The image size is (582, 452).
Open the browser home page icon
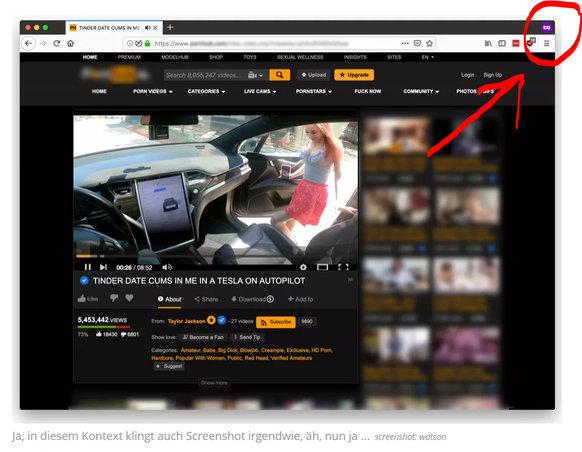pyautogui.click(x=71, y=43)
